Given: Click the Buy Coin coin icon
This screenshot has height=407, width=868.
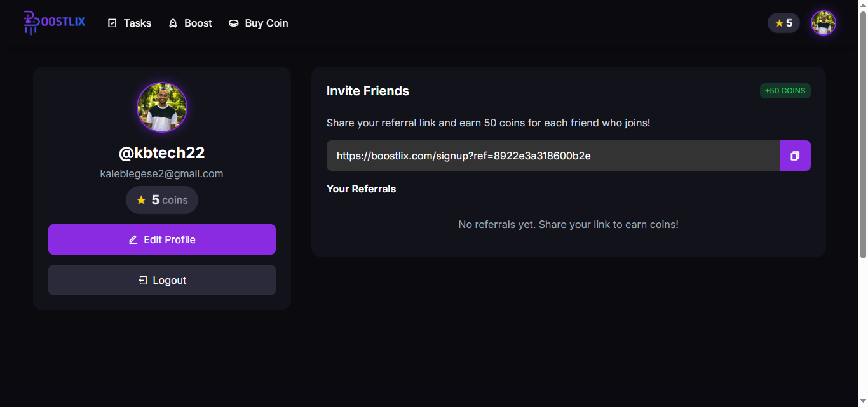Looking at the screenshot, I should 234,23.
